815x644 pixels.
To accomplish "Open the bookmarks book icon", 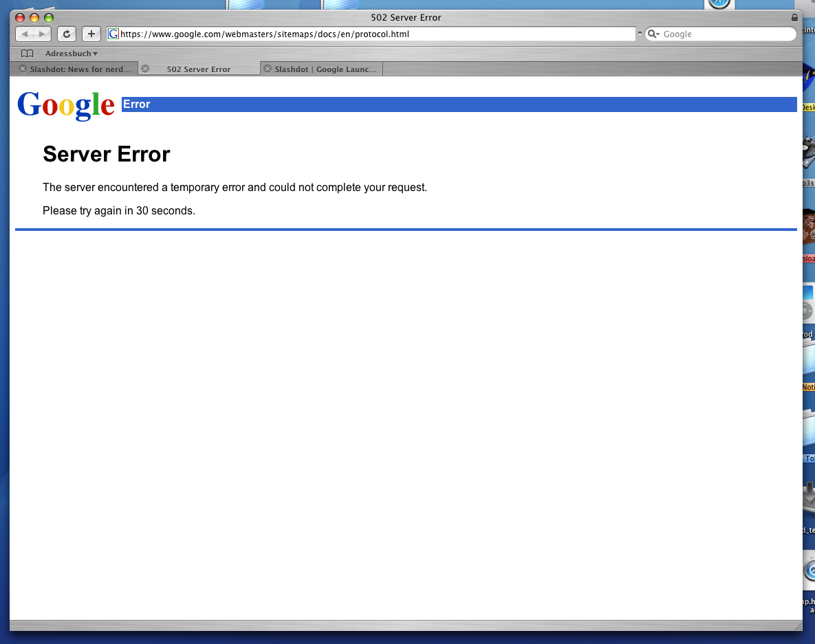I will click(x=27, y=54).
